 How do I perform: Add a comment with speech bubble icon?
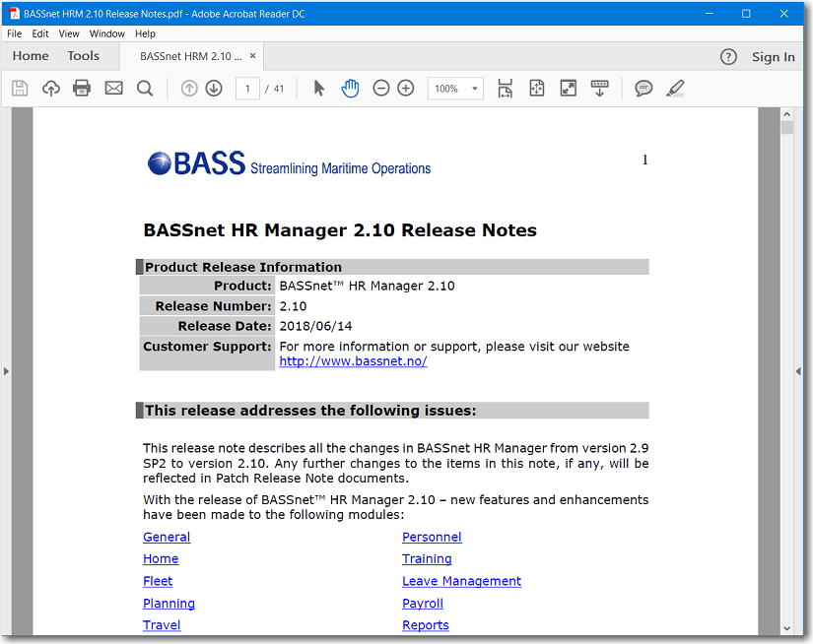644,89
